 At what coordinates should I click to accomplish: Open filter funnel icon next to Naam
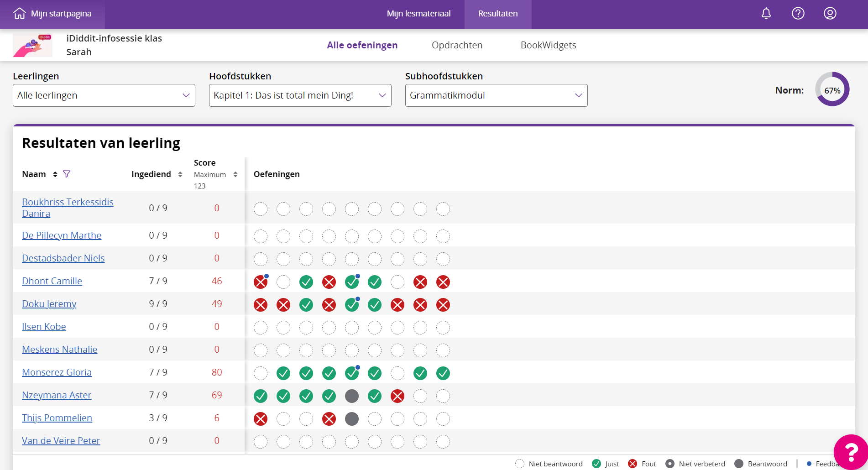pos(67,174)
